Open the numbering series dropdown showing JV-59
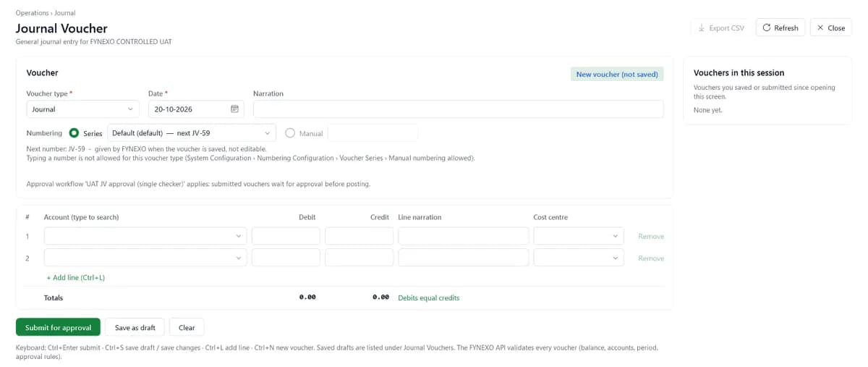868x367 pixels. (192, 133)
